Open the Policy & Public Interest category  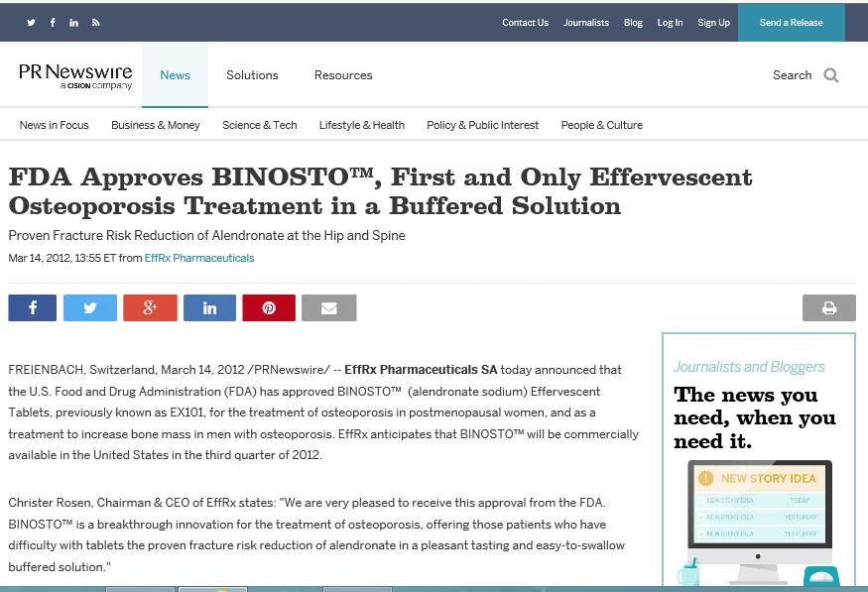[483, 125]
